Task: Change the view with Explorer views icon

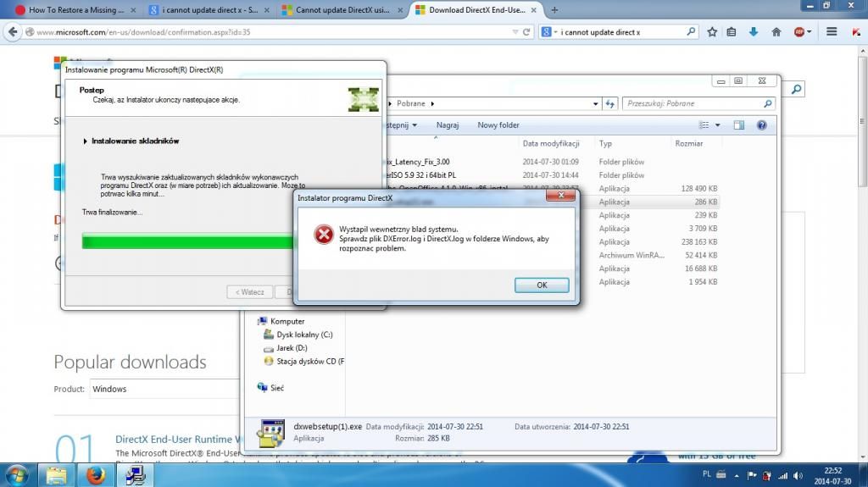Action: (704, 125)
